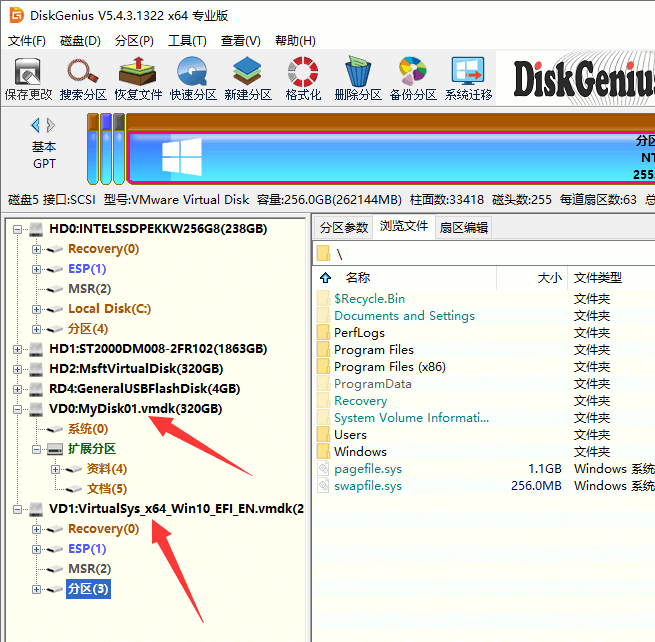655x642 pixels.
Task: Select the pagefile.sys file
Action: pyautogui.click(x=368, y=469)
